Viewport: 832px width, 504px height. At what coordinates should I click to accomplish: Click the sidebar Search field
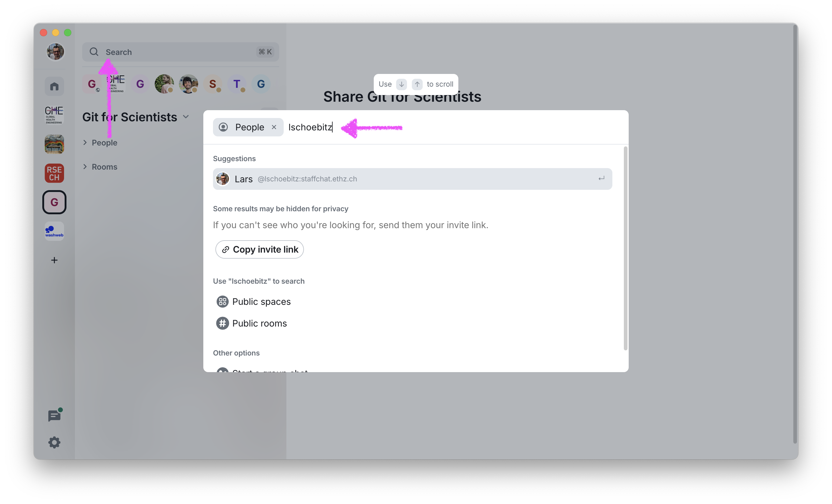pyautogui.click(x=180, y=52)
